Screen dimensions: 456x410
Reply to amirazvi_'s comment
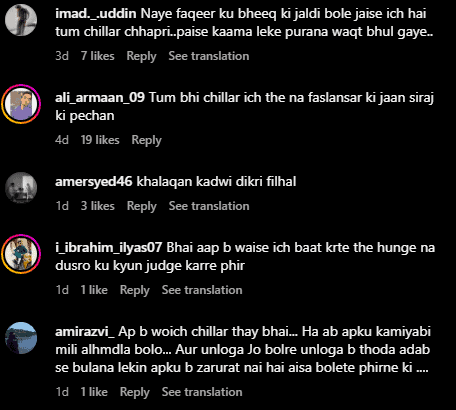[x=135, y=392]
